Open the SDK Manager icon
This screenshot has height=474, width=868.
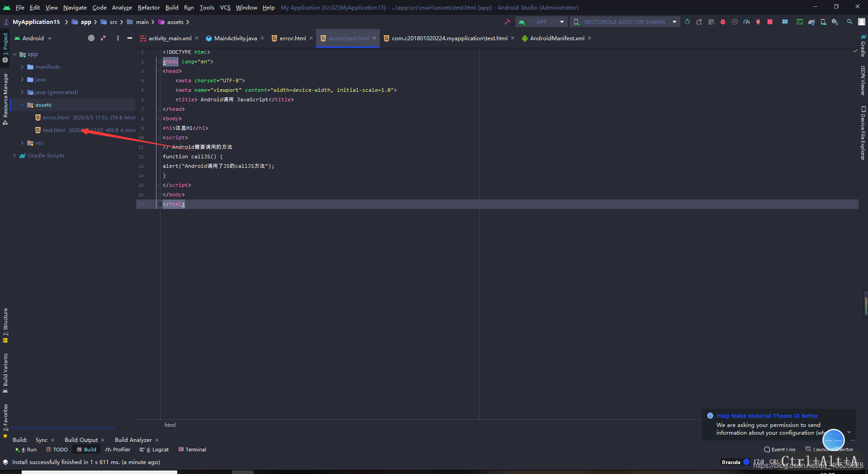tap(835, 22)
